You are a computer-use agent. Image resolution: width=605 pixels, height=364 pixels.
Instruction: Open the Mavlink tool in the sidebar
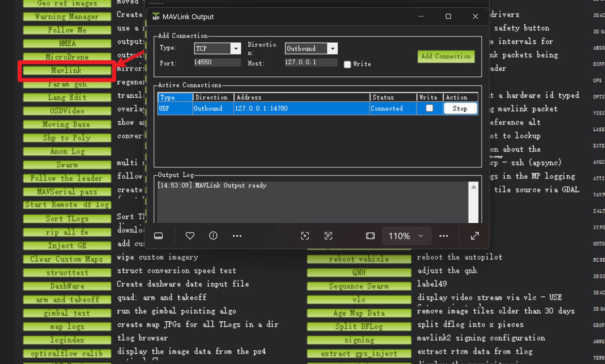(x=66, y=70)
